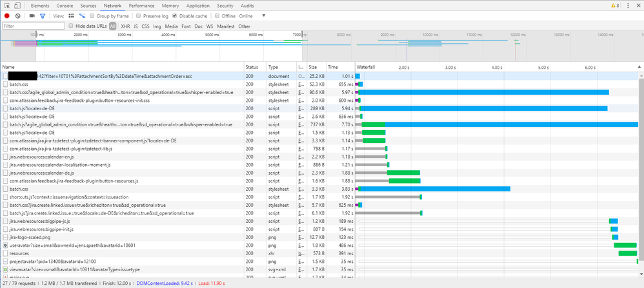This screenshot has width=644, height=288.
Task: Enable capture screenshots camera icon
Action: pos(32,16)
